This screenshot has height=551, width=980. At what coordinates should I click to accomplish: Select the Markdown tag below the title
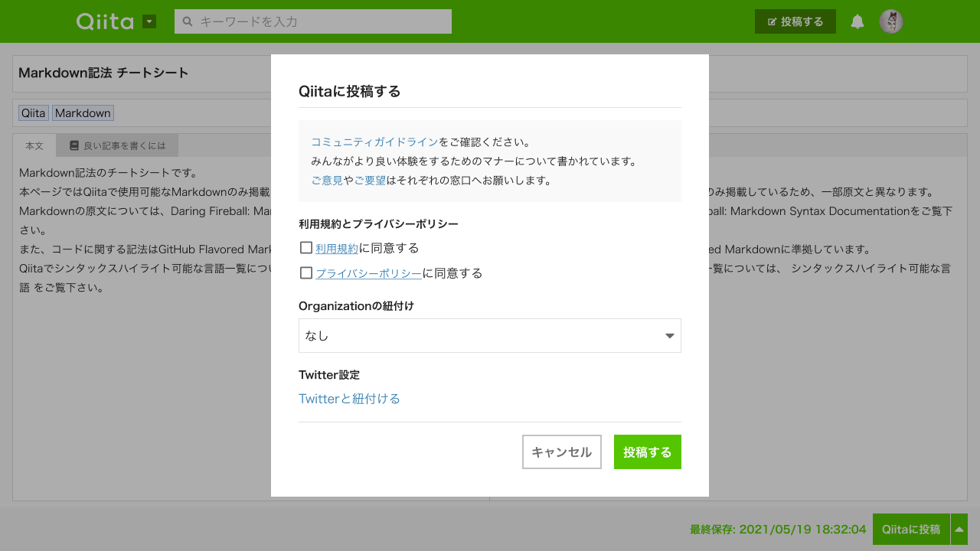point(83,112)
